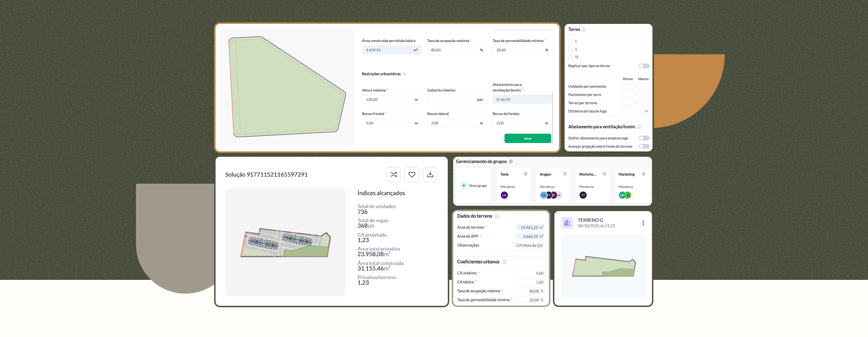
Task: Click the CA máximo value field
Action: 530,273
